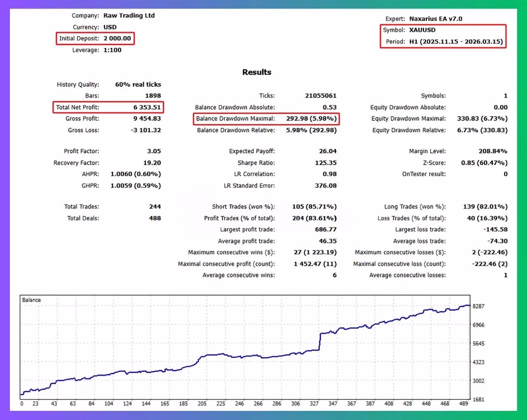Select the Equity Drawdown Maximal value

[482, 119]
